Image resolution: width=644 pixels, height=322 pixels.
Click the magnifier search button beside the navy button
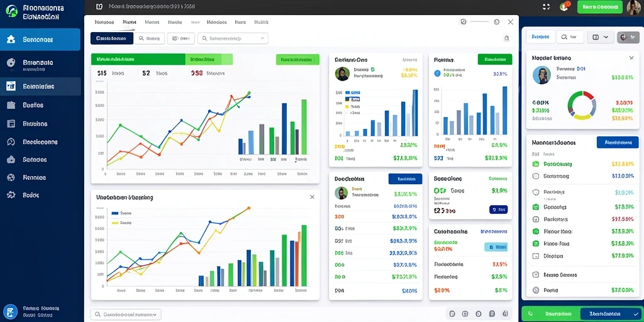coord(150,38)
